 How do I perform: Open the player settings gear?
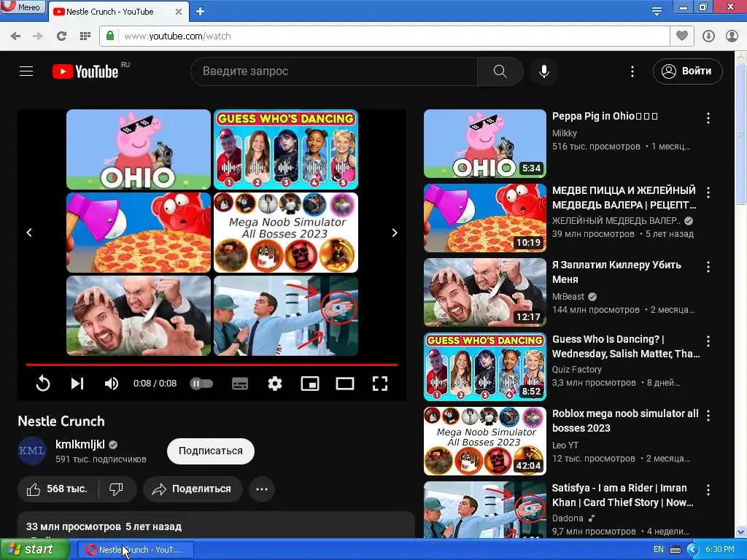pos(275,384)
